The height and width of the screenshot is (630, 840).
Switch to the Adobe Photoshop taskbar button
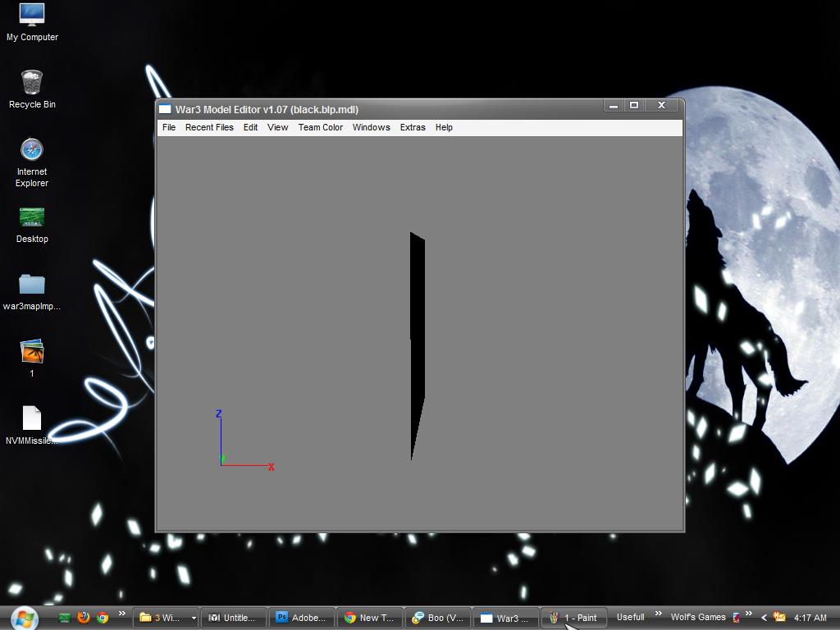coord(301,618)
